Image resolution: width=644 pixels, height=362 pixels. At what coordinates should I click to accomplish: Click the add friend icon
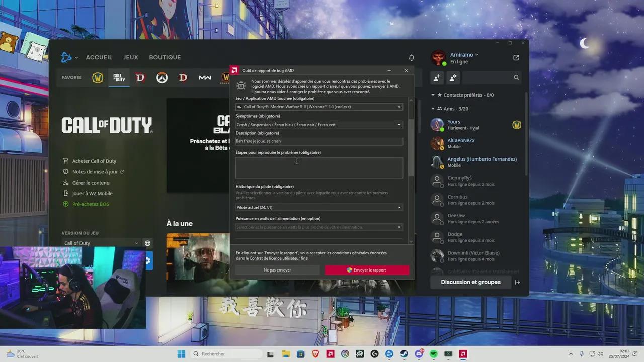(x=437, y=78)
